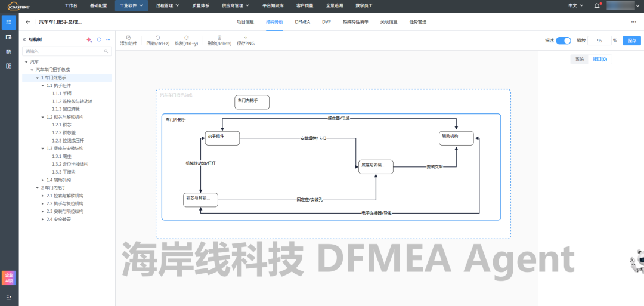Collapse the 结构树 panel with double chevron
The height and width of the screenshot is (306, 644).
(x=24, y=39)
